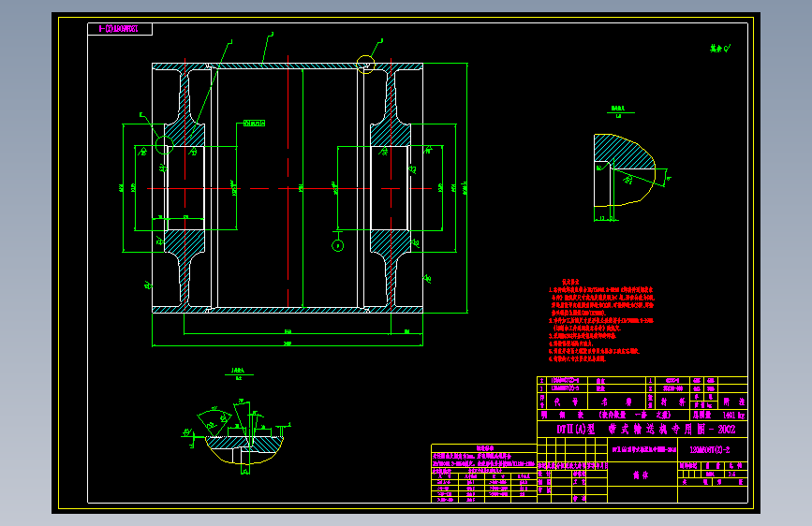Click the rotated drawing number box at top-left corner
This screenshot has height=526, width=812.
tap(120, 29)
